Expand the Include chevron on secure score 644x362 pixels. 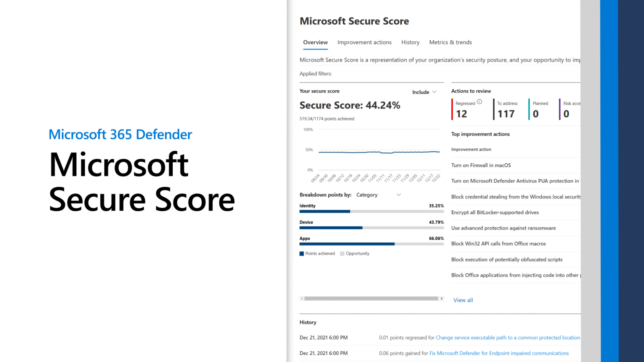(x=435, y=92)
